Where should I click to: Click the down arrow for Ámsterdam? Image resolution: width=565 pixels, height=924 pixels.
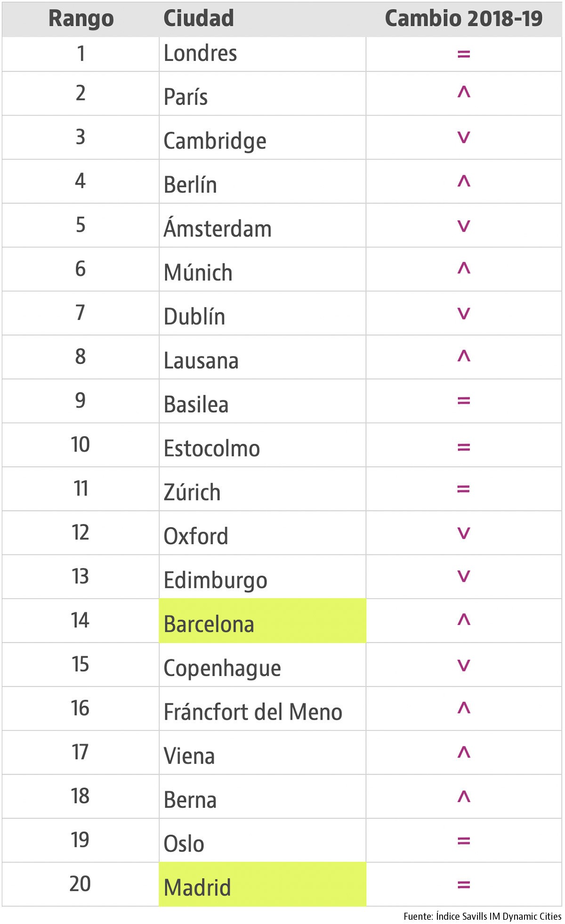(464, 226)
